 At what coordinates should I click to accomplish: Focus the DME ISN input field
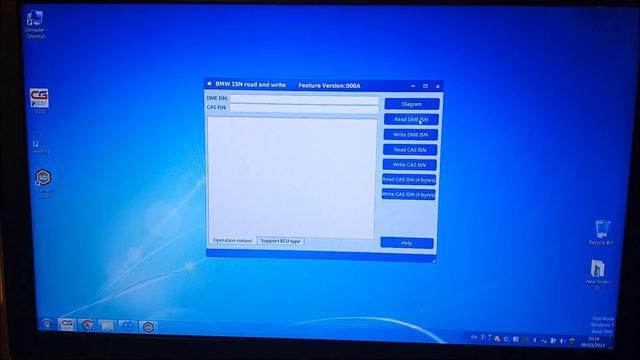coord(304,99)
